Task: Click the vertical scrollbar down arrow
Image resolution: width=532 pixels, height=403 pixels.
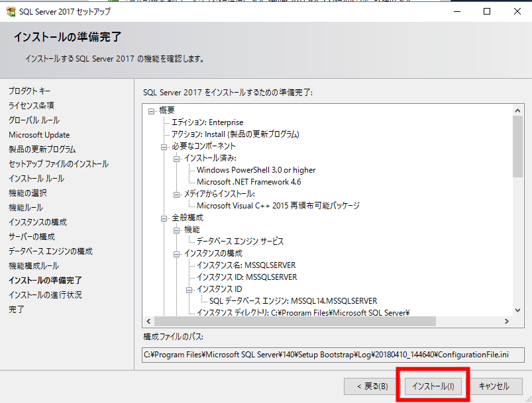Action: coord(518,310)
